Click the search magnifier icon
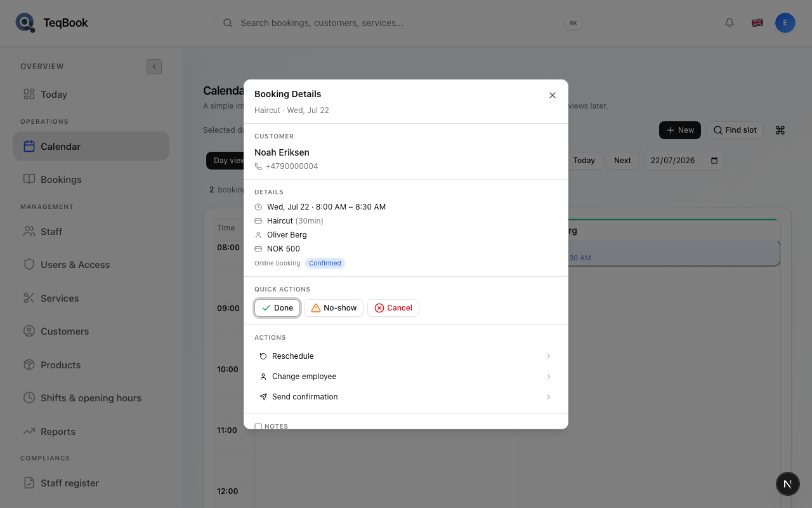Image resolution: width=812 pixels, height=508 pixels. pos(228,23)
